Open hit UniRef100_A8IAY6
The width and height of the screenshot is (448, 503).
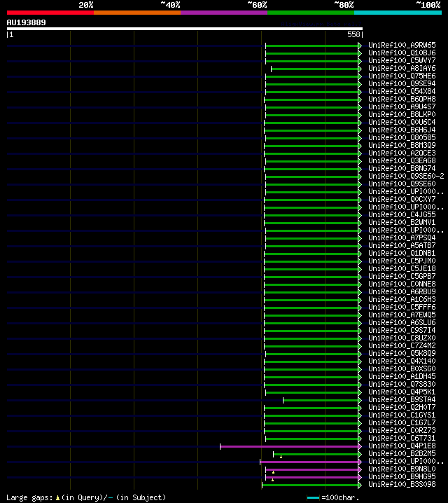click(x=402, y=69)
